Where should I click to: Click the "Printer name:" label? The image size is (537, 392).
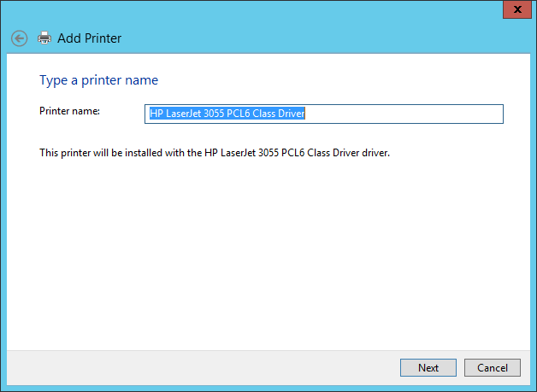tap(70, 111)
